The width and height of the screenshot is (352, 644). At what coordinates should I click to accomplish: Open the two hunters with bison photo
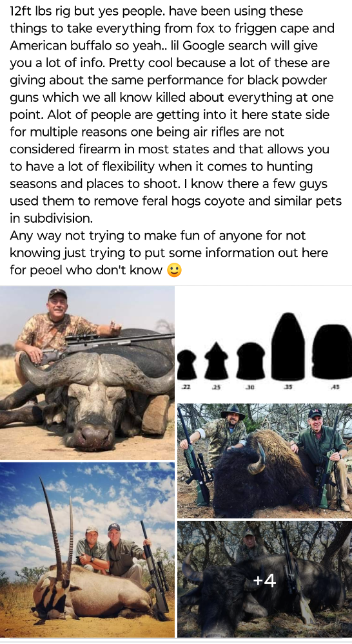[265, 460]
